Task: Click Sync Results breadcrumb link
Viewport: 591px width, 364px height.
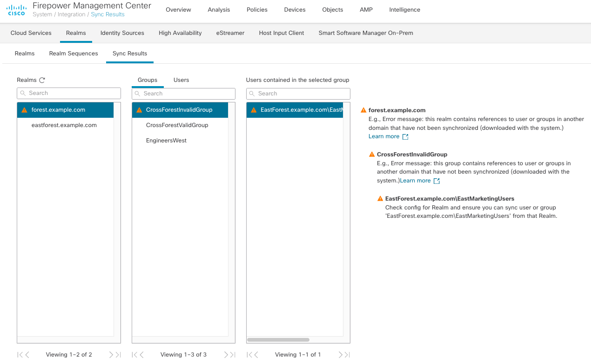Action: [x=108, y=14]
